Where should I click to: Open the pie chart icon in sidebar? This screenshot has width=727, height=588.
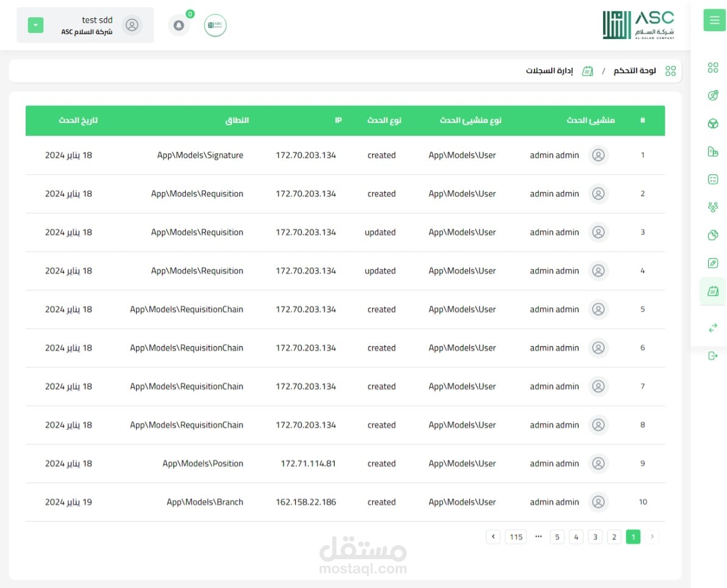712,235
